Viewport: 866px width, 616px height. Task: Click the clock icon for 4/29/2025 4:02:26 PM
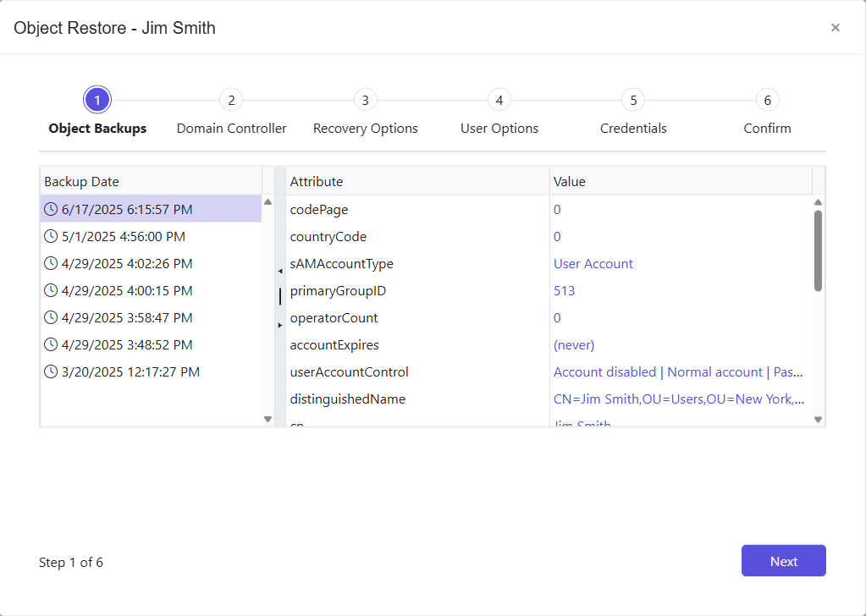50,263
